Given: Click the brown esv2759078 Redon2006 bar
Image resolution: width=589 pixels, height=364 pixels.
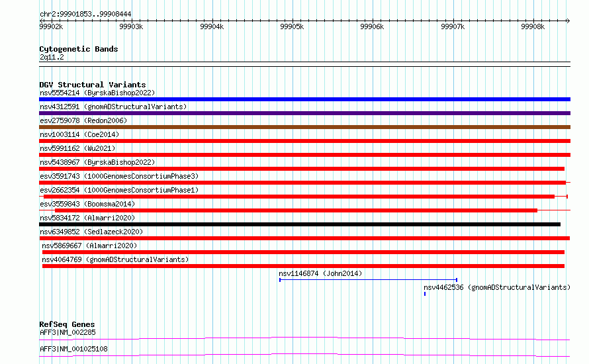Looking at the screenshot, I should pos(304,127).
